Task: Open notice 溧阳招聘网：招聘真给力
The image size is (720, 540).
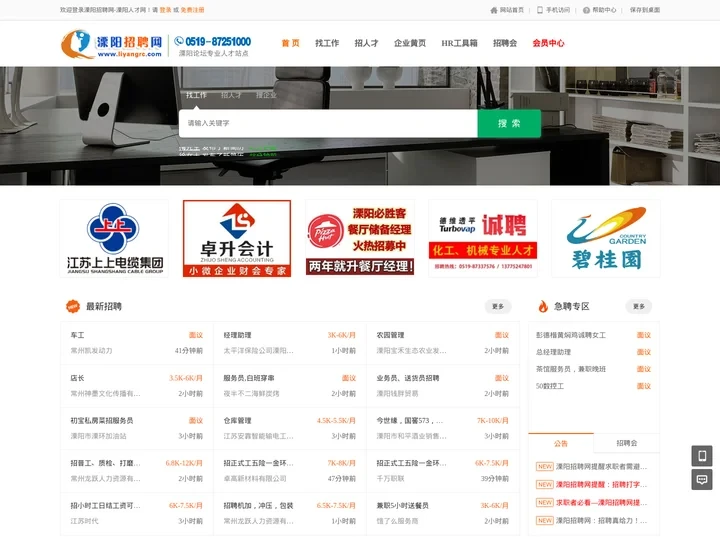Action: coord(601,520)
